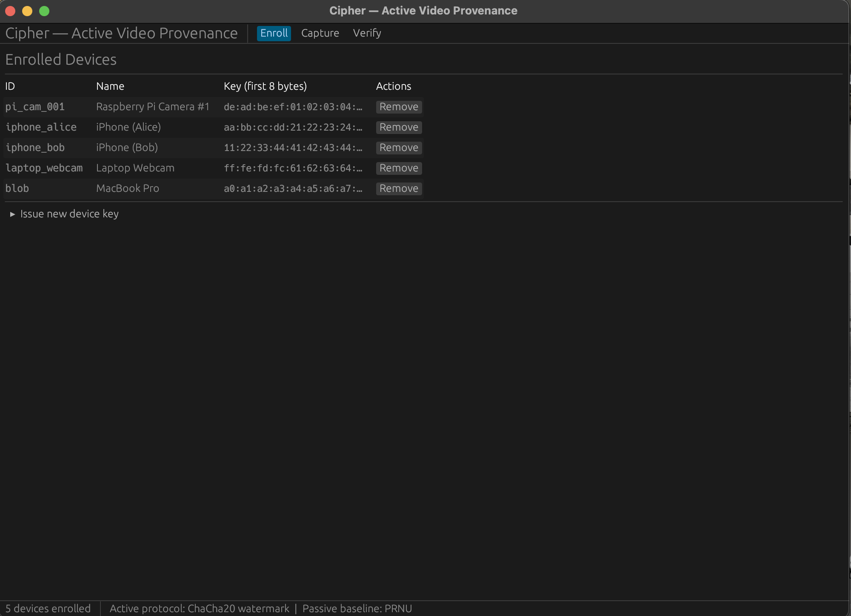Screen dimensions: 851x616
Task: Select the Raspberry Pi Camera #1 row name
Action: point(153,107)
